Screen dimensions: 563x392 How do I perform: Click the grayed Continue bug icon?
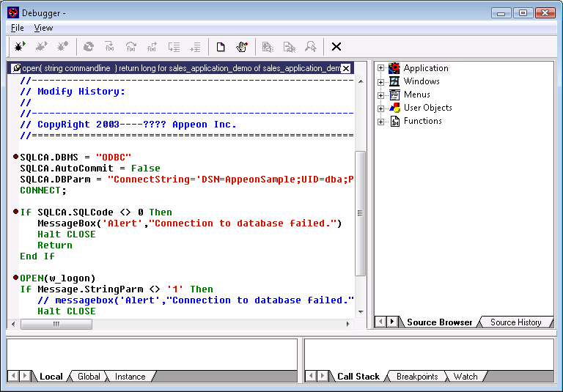(x=41, y=47)
